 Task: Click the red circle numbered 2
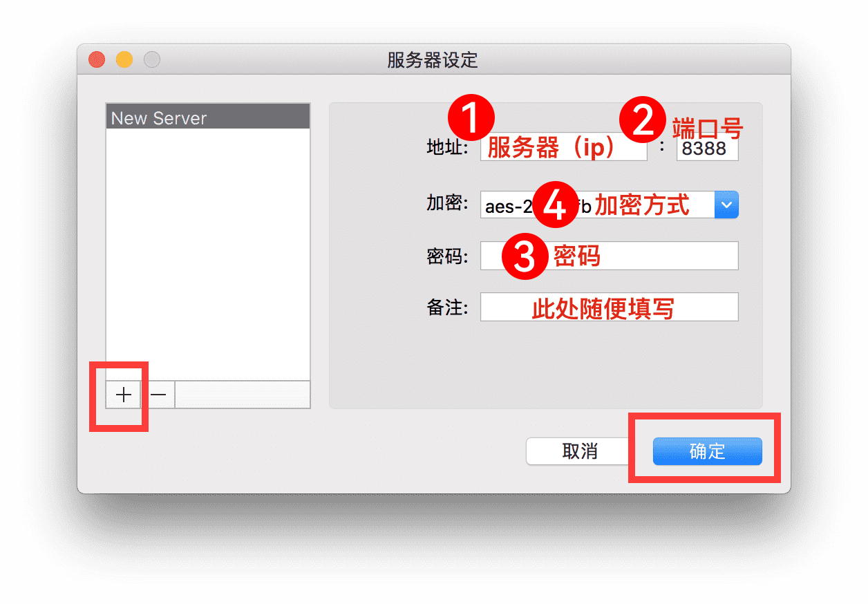click(x=641, y=120)
